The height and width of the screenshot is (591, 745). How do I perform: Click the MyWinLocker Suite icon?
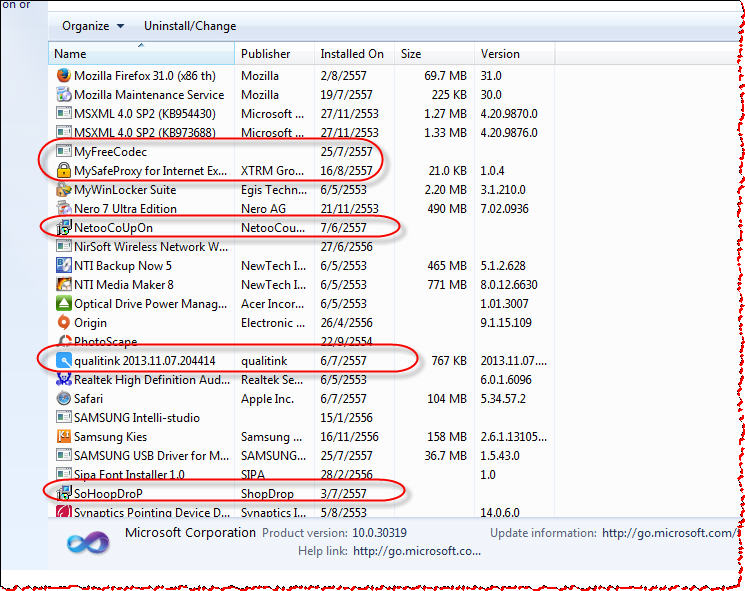coord(64,190)
